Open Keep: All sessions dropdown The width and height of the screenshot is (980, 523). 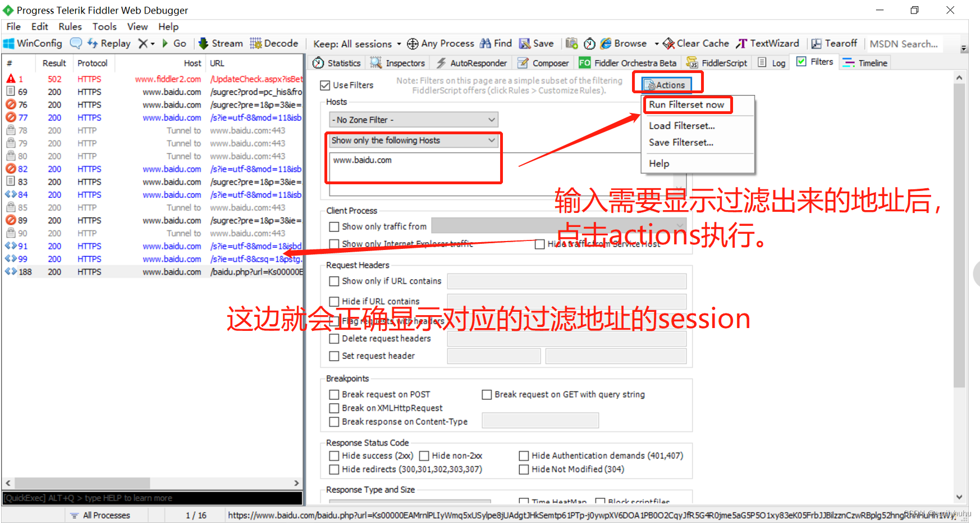357,44
